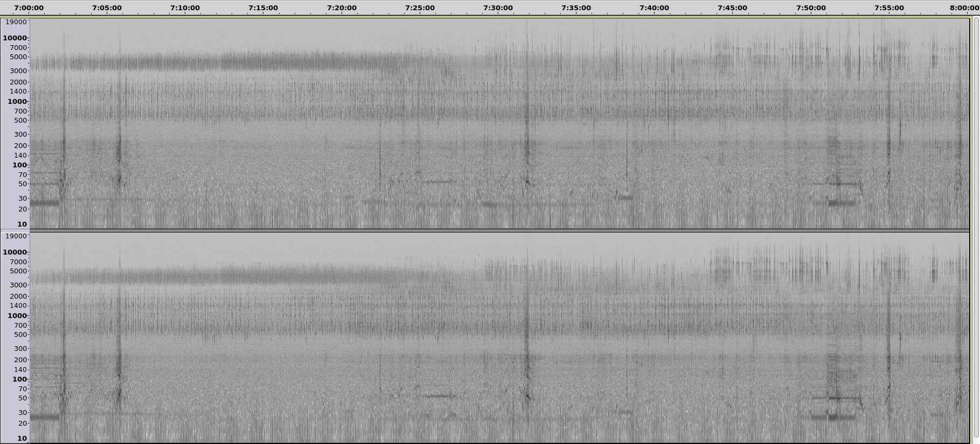
Task: Click the 7:45:00 ruler position
Action: [x=732, y=8]
